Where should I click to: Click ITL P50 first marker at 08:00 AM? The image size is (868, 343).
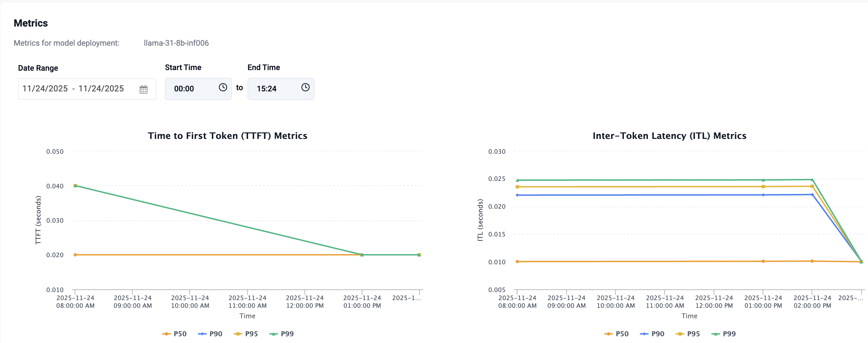(517, 261)
